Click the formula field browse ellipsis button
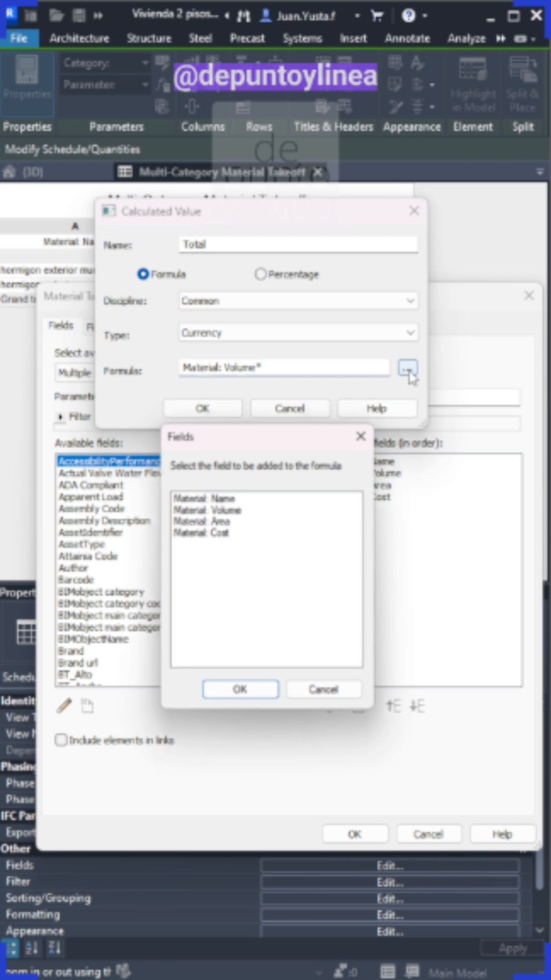The width and height of the screenshot is (551, 980). [x=407, y=367]
